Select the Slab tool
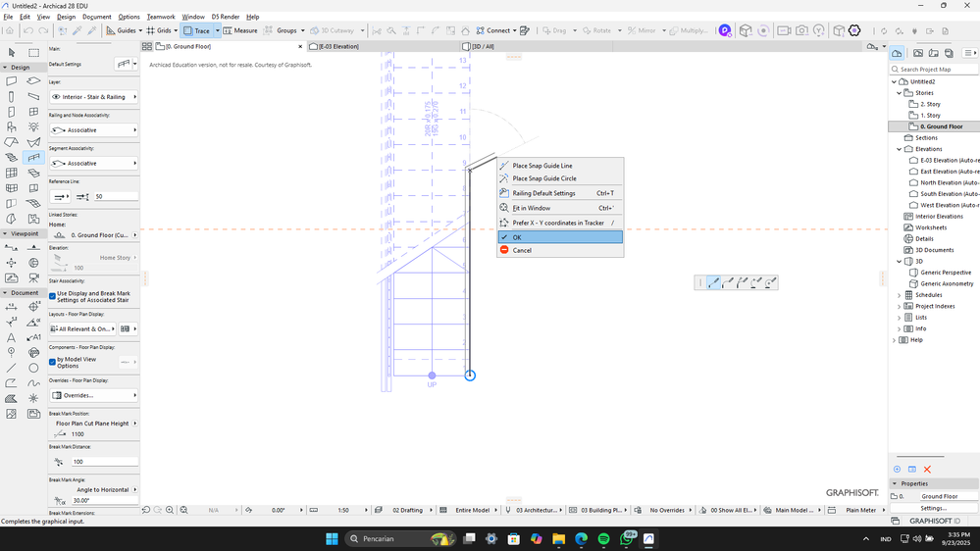 coord(33,81)
